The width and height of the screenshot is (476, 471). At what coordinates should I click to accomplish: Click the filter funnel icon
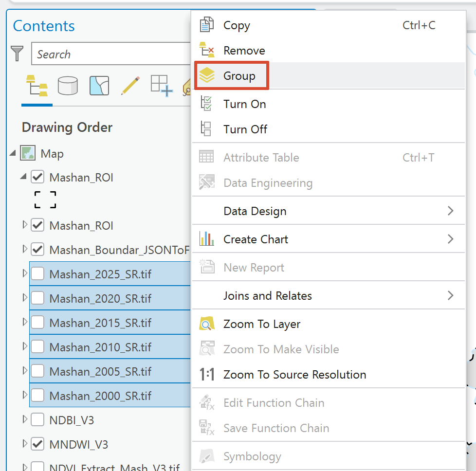[17, 54]
